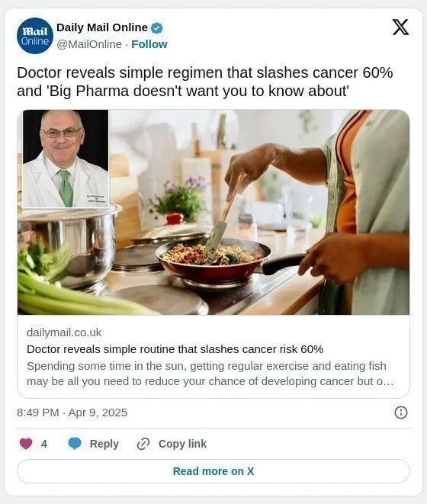Open the tweet info icon
This screenshot has width=427, height=504.
(x=400, y=413)
